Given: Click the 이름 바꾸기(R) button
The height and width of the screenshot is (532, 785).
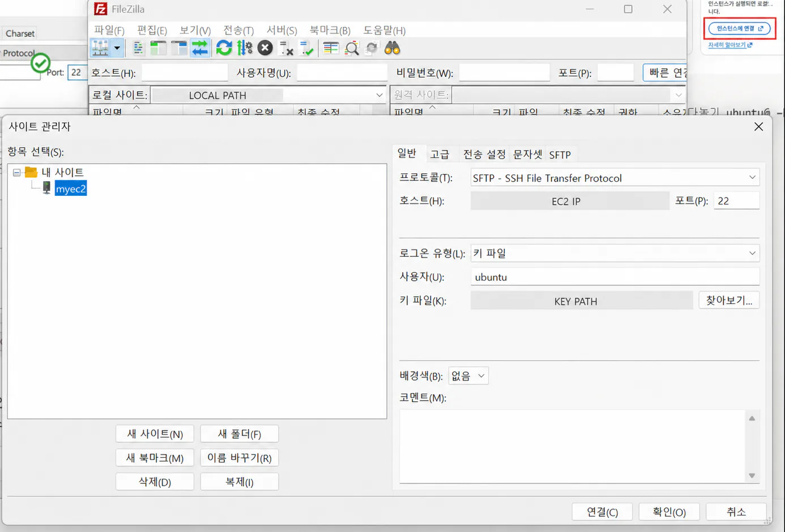Looking at the screenshot, I should point(240,458).
